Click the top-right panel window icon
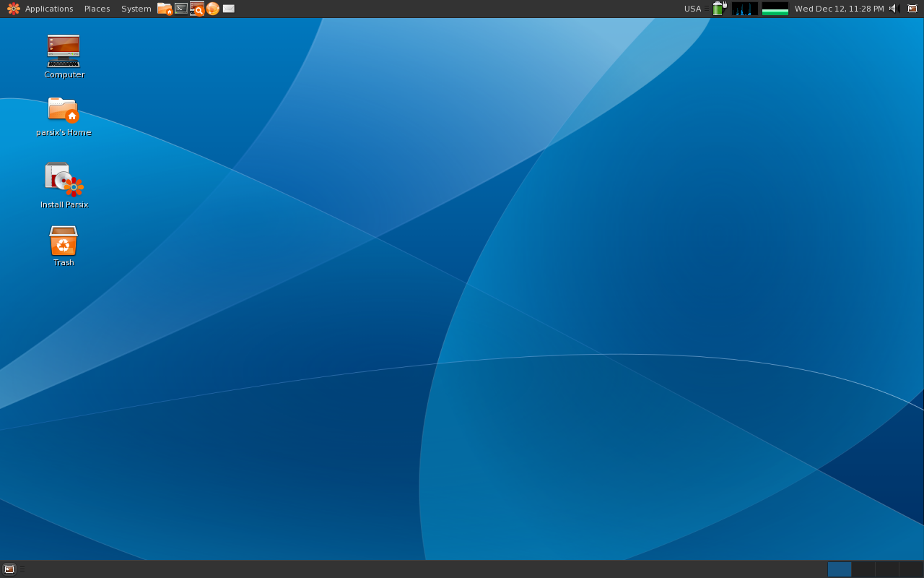Viewport: 924px width, 578px height. (x=912, y=9)
